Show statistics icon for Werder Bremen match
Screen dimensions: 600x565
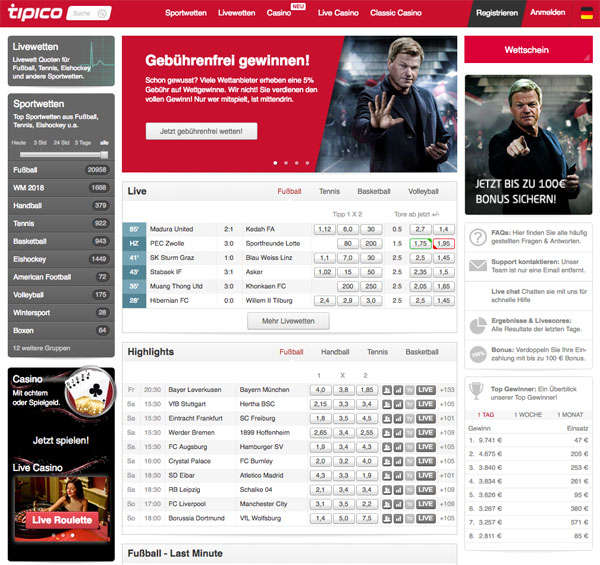[x=398, y=433]
